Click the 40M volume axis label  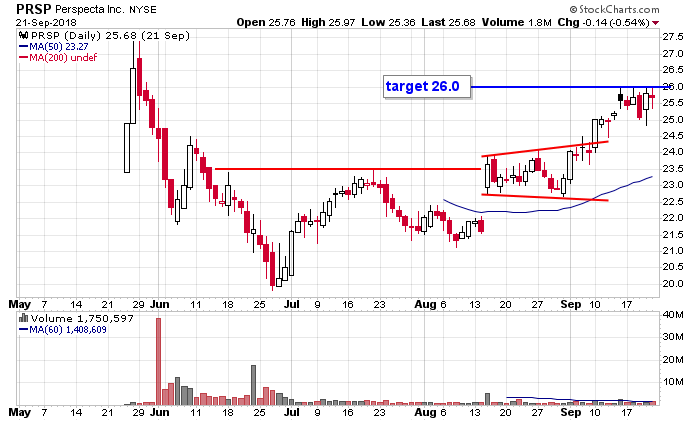673,315
